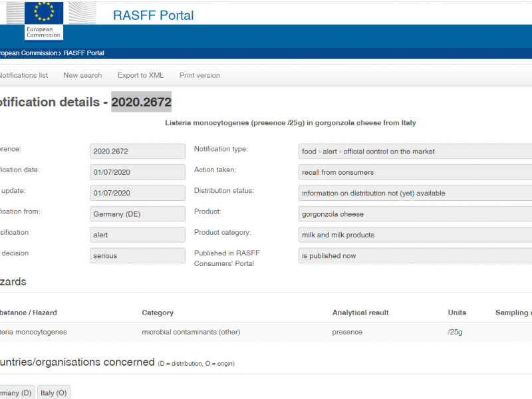This screenshot has height=399, width=532.
Task: Click the milk and milk products field
Action: click(415, 235)
